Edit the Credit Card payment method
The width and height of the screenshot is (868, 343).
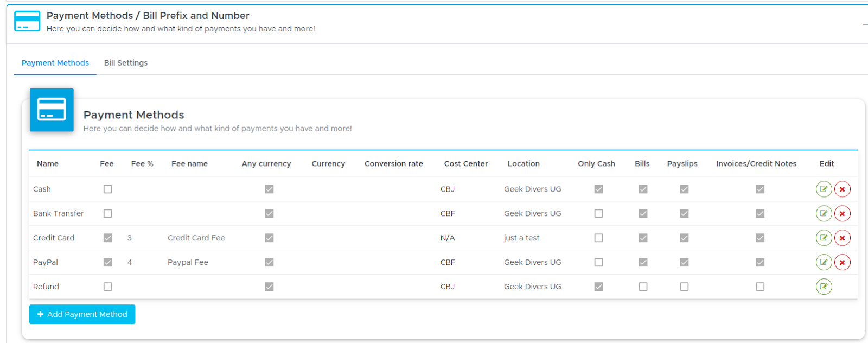tap(824, 238)
